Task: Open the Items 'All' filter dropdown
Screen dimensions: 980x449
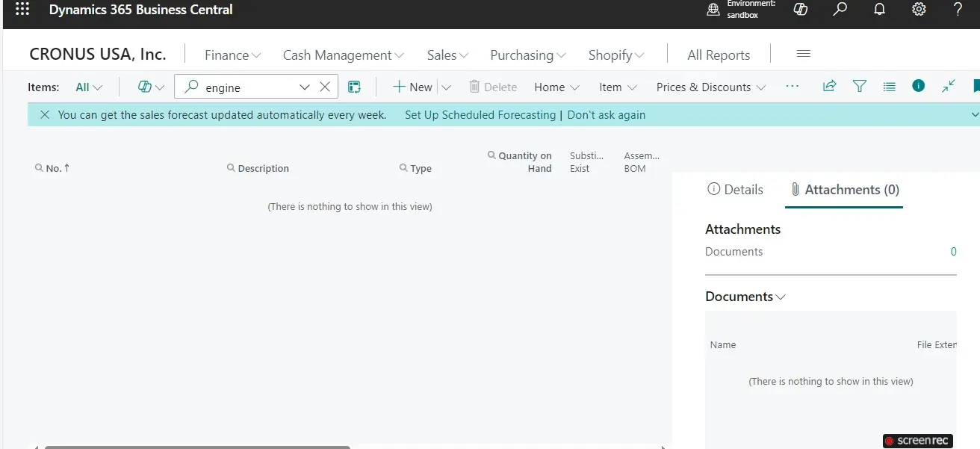Action: point(88,87)
